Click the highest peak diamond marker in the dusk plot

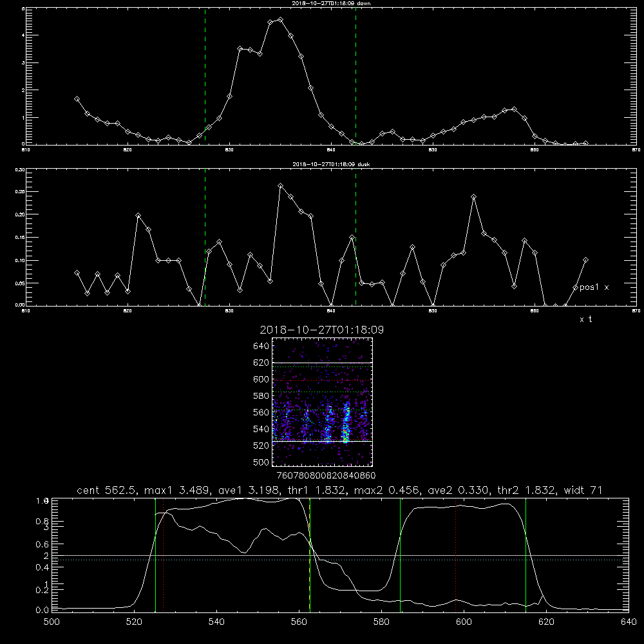[281, 186]
